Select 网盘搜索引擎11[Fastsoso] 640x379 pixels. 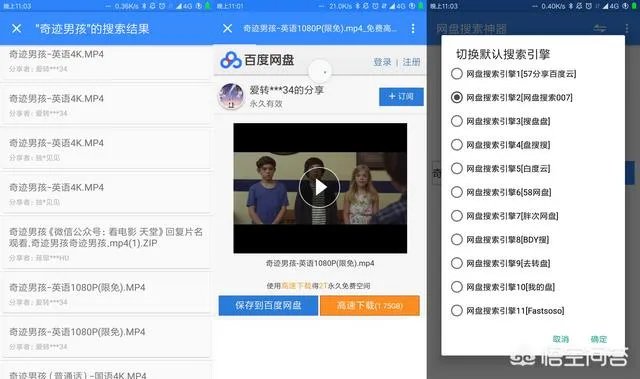coord(508,310)
